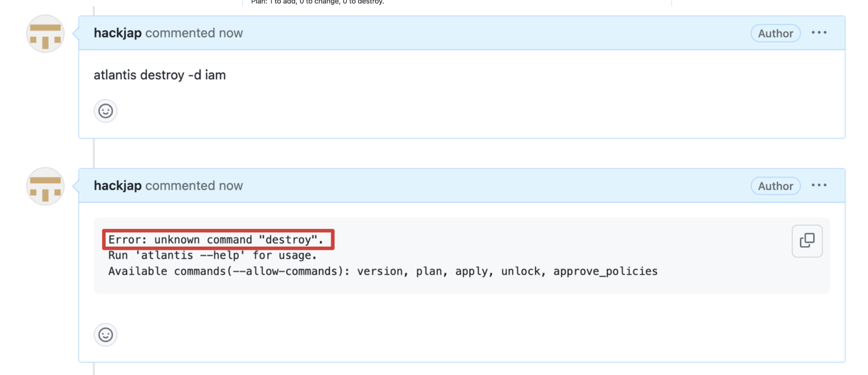This screenshot has height=375, width=868.
Task: Select line 'Error: unknown command "destroy".'
Action: click(216, 239)
